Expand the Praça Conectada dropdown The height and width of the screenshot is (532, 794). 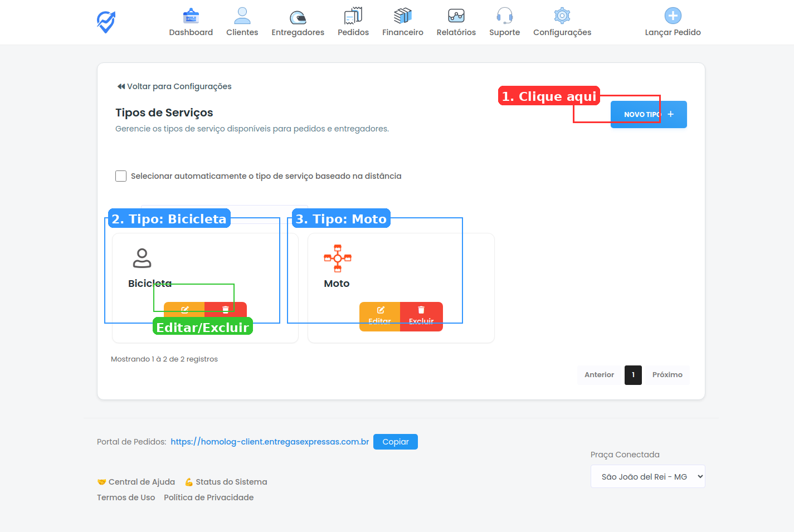pos(647,476)
